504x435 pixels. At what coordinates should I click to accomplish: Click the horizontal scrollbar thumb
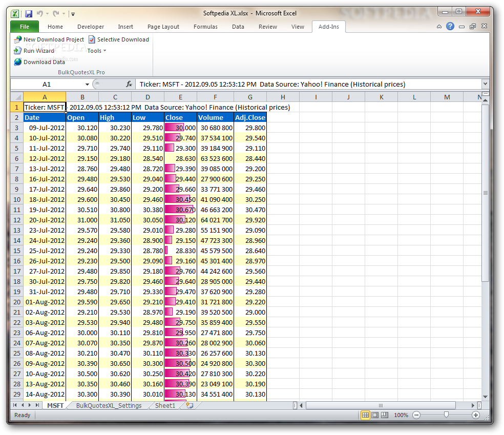381,405
